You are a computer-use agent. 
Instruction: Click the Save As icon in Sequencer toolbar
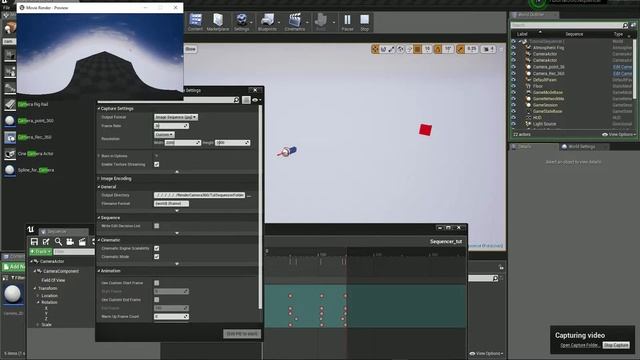coord(46,242)
